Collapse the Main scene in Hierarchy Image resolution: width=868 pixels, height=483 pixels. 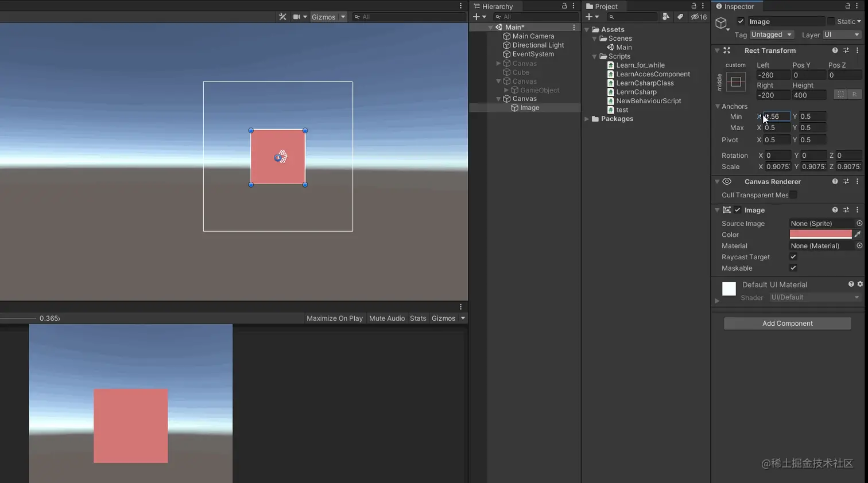[x=491, y=27]
